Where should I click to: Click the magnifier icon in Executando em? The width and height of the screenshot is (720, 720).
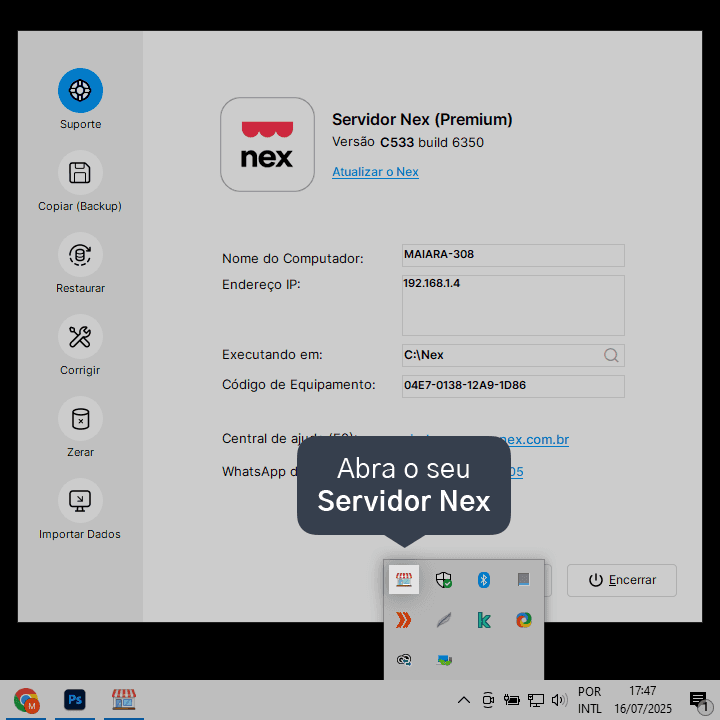click(x=611, y=355)
